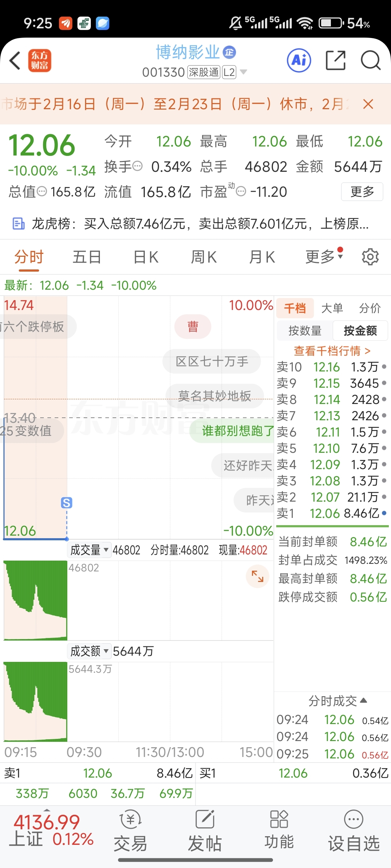The width and height of the screenshot is (391, 868).
Task: Tap the 338万 order detail value
Action: pyautogui.click(x=32, y=793)
